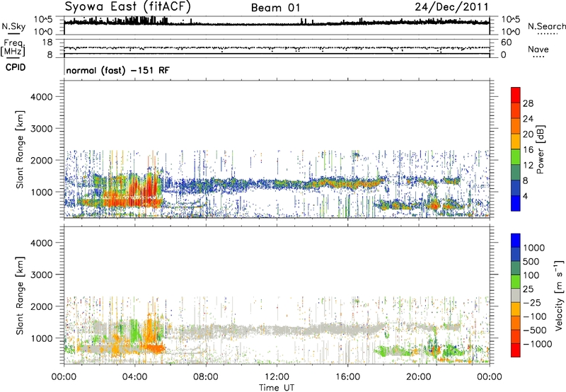Screen dimensions: 566x392
Task: Click the 'Freq. [MHz]' axis label
Action: point(13,47)
